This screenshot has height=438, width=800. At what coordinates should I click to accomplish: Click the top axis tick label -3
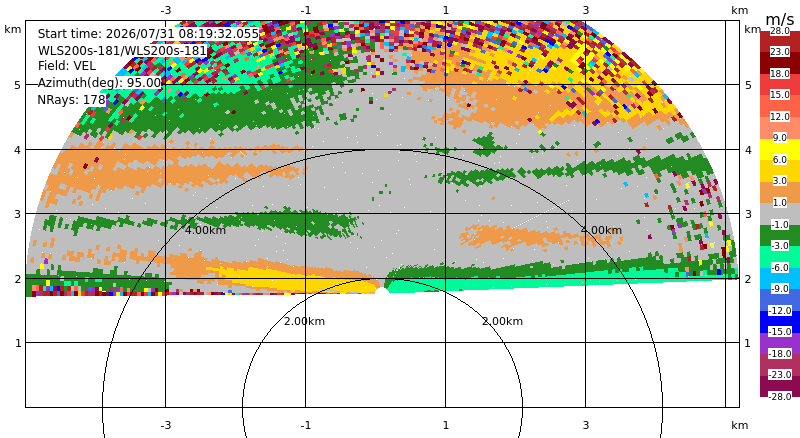(166, 10)
